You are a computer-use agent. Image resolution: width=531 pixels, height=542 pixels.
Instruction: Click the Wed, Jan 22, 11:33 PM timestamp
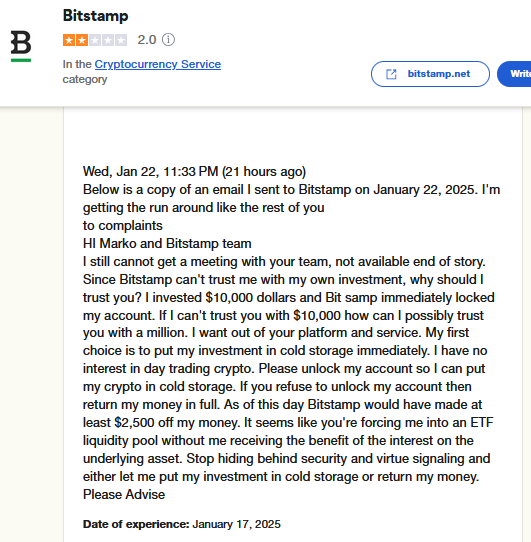coord(194,171)
